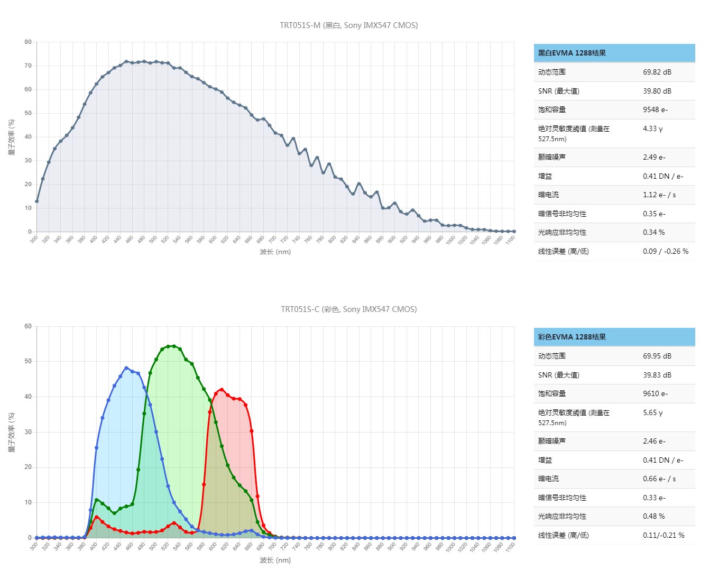Click the peak point of the blue curve
709x588 pixels.
click(126, 368)
